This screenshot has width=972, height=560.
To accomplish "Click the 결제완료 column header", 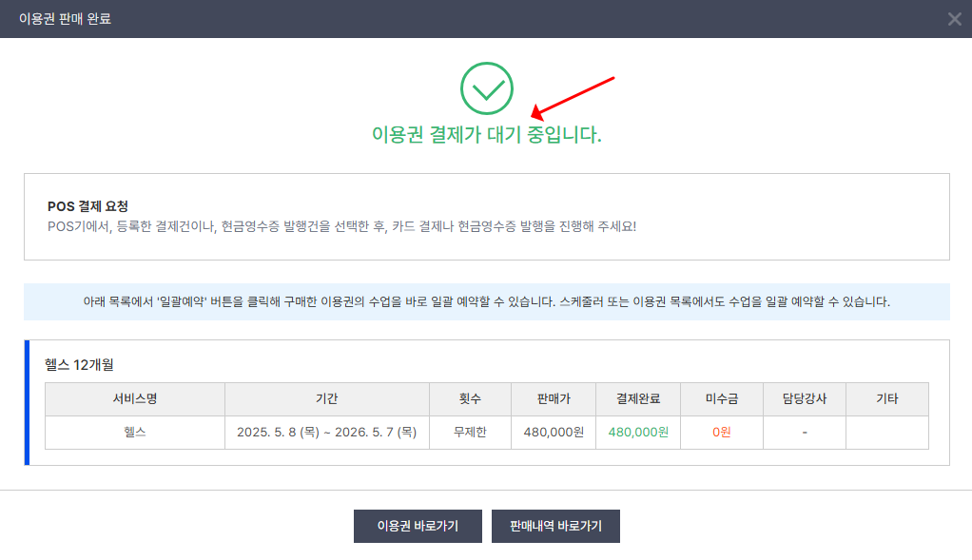I will (638, 399).
